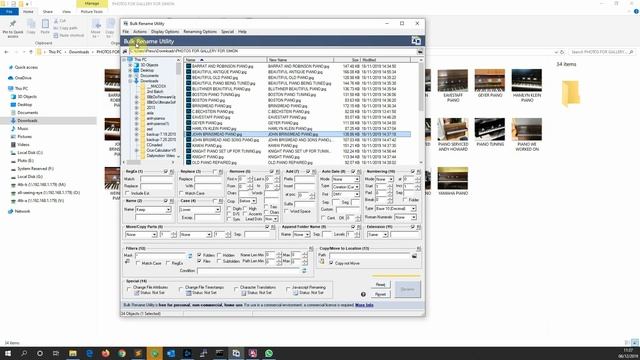Toggle the Copy not Move checkbox
Screen dimensions: 640x360
click(x=331, y=263)
